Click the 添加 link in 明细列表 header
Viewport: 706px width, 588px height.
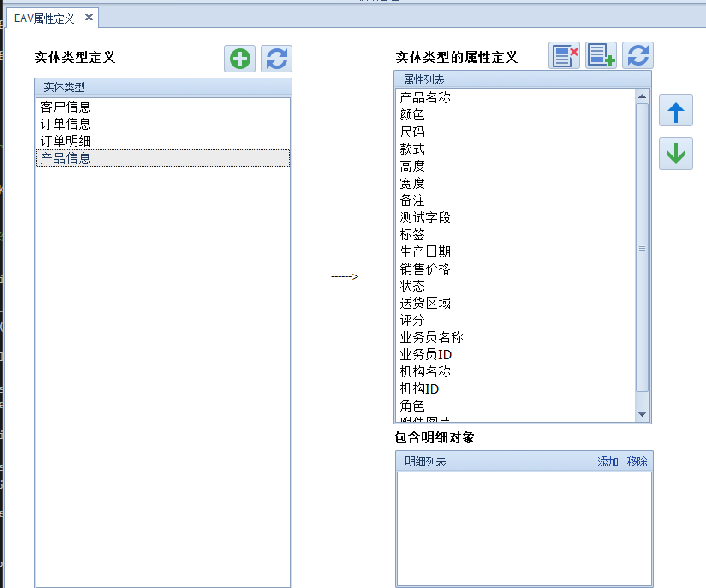(x=608, y=461)
